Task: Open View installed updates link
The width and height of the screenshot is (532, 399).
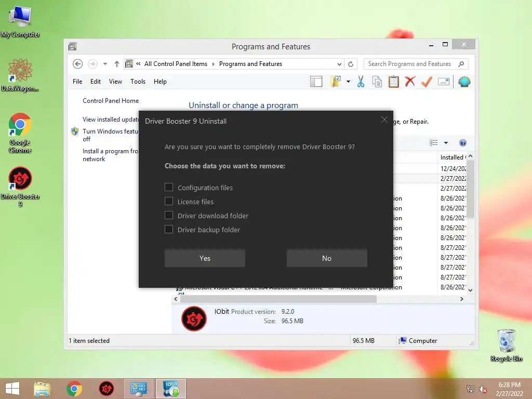Action: (x=111, y=119)
